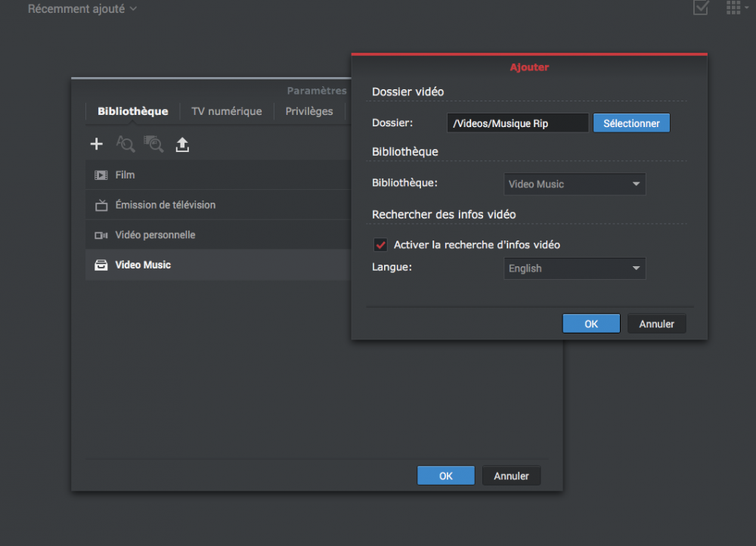Click the box icon beside Video Music
This screenshot has height=546, width=756.
pyautogui.click(x=101, y=265)
